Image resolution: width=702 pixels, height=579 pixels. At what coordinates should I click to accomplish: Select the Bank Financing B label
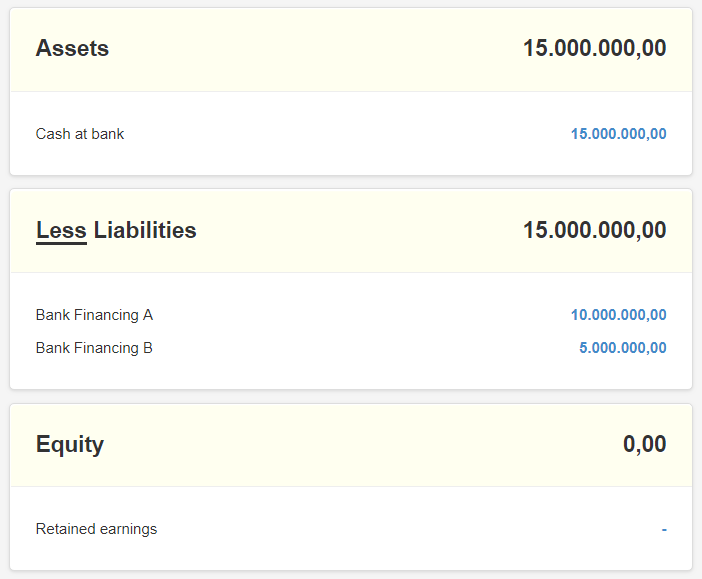(x=94, y=348)
